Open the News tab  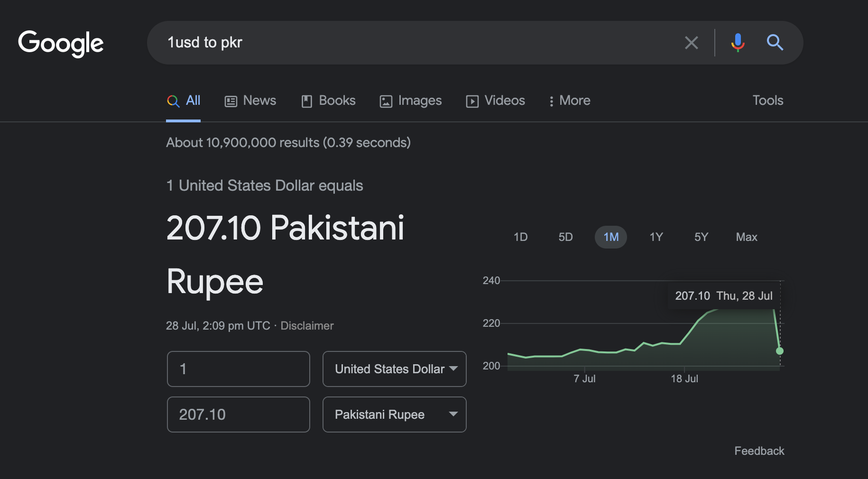click(250, 101)
